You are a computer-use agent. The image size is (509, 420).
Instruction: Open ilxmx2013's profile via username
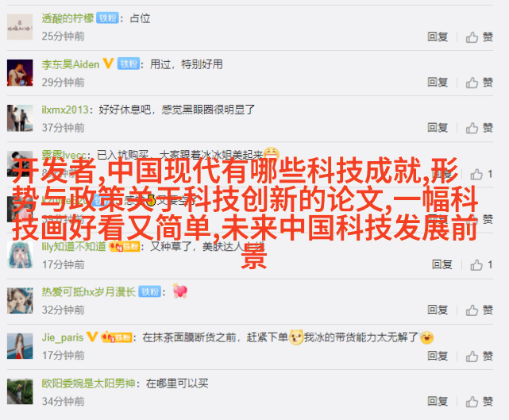click(65, 110)
